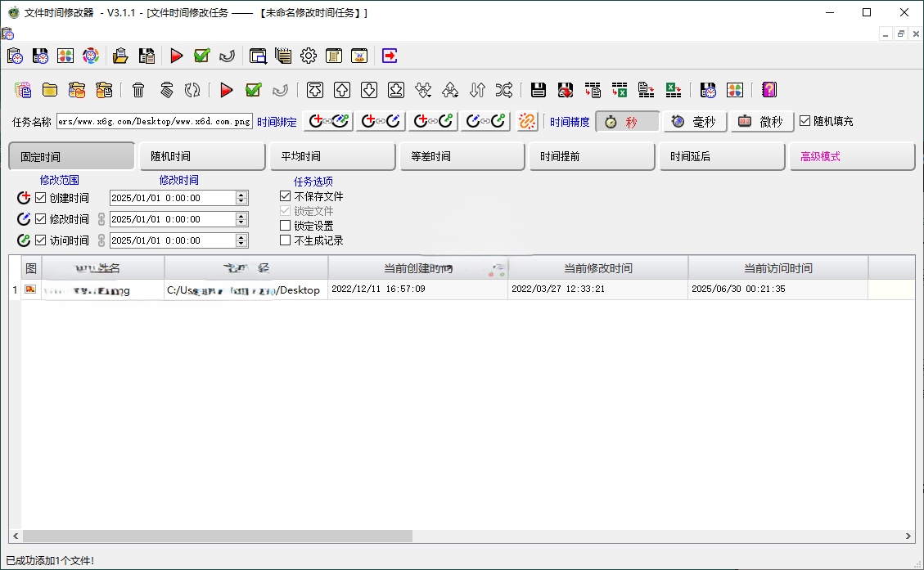Click the yellow add folder icon

pos(50,90)
